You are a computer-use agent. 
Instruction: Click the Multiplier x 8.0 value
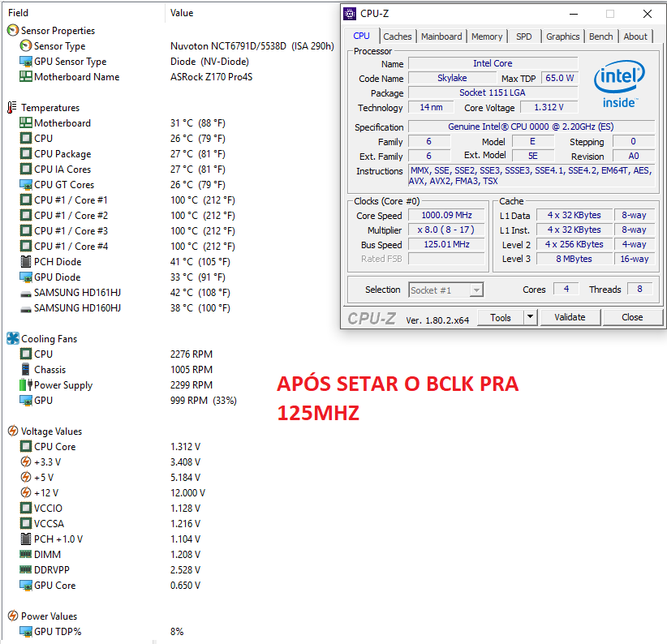click(446, 230)
